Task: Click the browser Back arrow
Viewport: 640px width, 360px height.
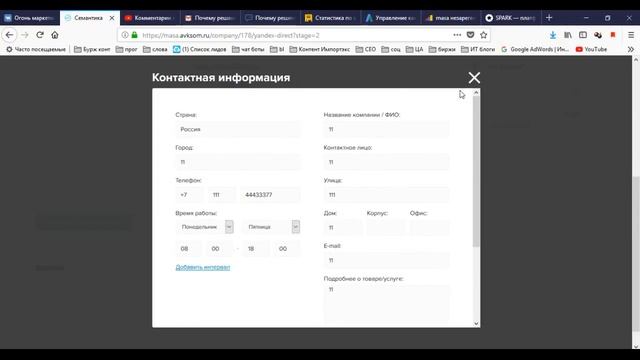Action: (x=9, y=35)
